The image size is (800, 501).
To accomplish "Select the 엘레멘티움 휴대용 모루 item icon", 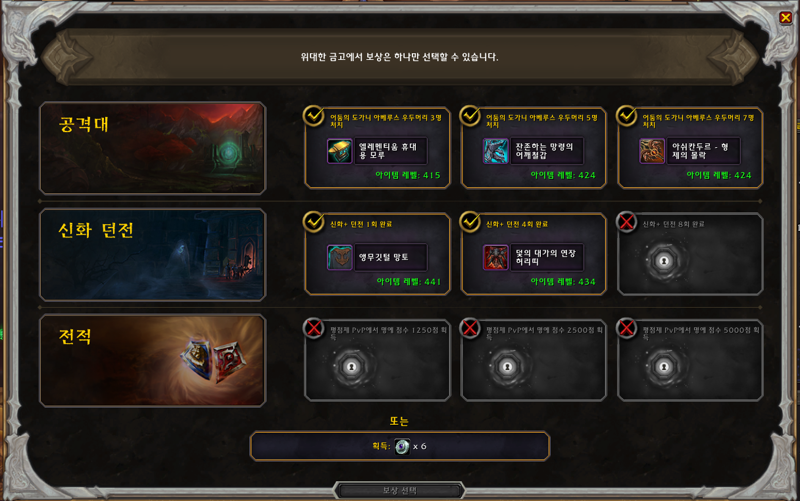I will 339,151.
